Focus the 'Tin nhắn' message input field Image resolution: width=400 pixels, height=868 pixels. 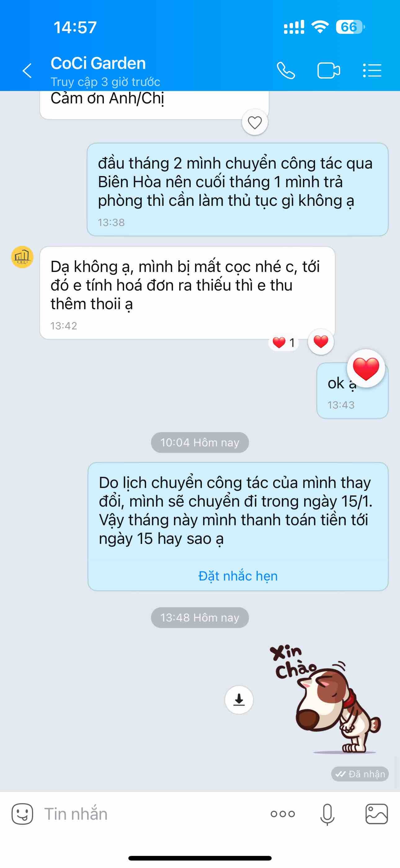(x=152, y=814)
